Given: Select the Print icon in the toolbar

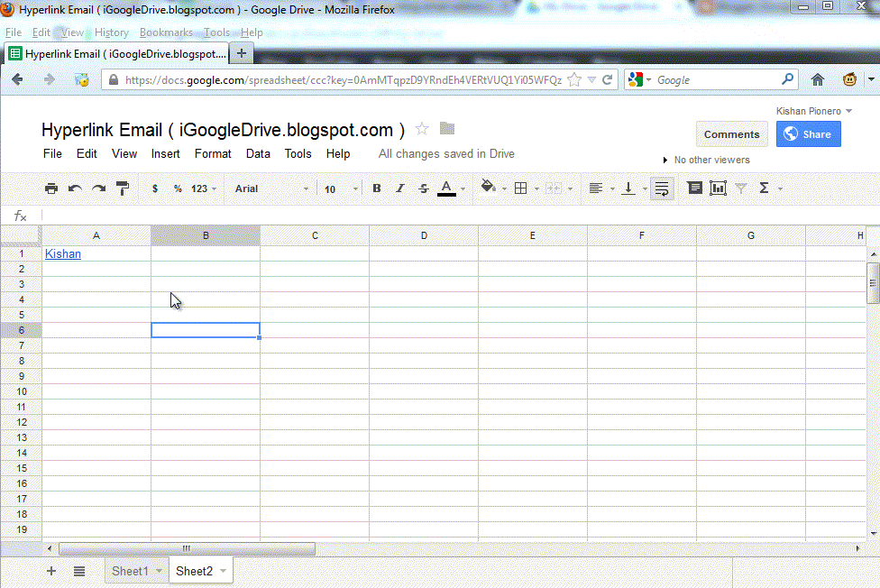Looking at the screenshot, I should coord(51,188).
